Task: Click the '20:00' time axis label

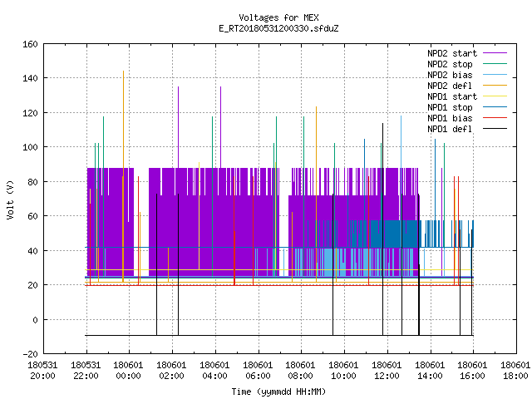Action: click(42, 376)
